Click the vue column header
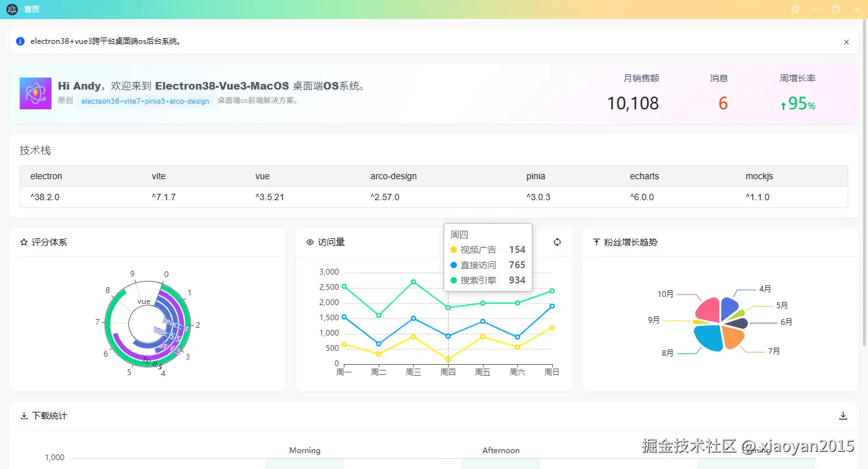Screen dimensions: 868x469 pyautogui.click(x=262, y=176)
